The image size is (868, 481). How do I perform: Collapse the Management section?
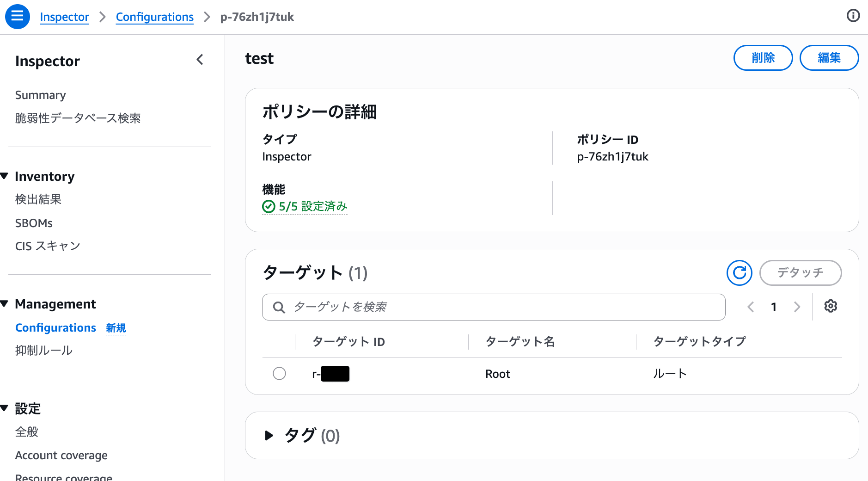click(5, 304)
